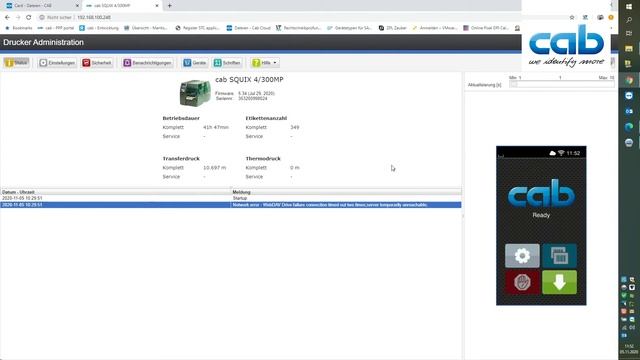The image size is (640, 360).
Task: Open the cab PPP portal bookmark
Action: pyautogui.click(x=56, y=28)
